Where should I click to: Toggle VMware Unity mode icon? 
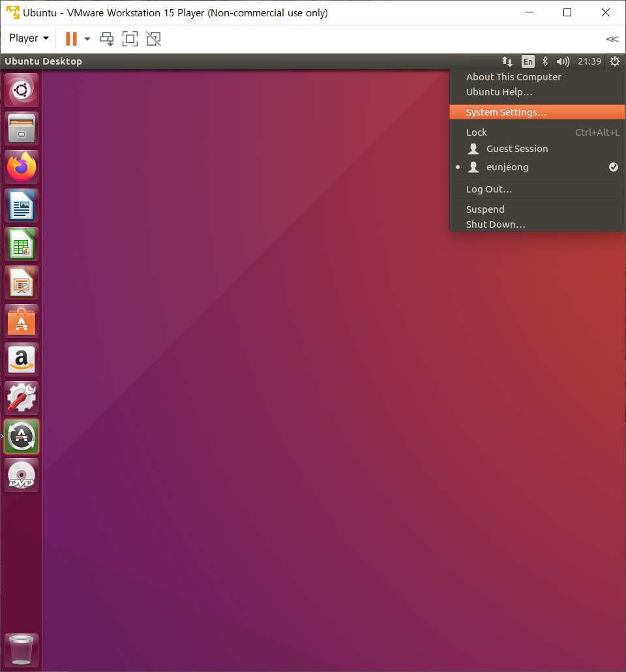tap(154, 38)
